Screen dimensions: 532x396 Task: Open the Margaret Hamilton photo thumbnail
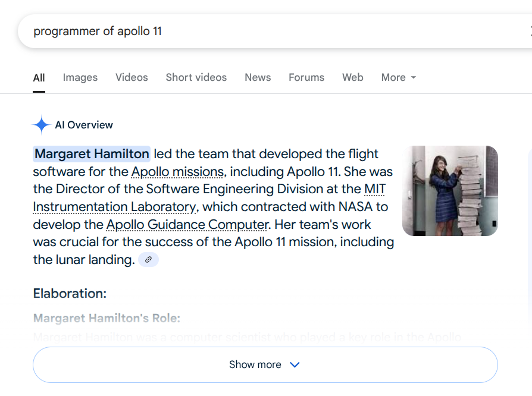(x=450, y=191)
